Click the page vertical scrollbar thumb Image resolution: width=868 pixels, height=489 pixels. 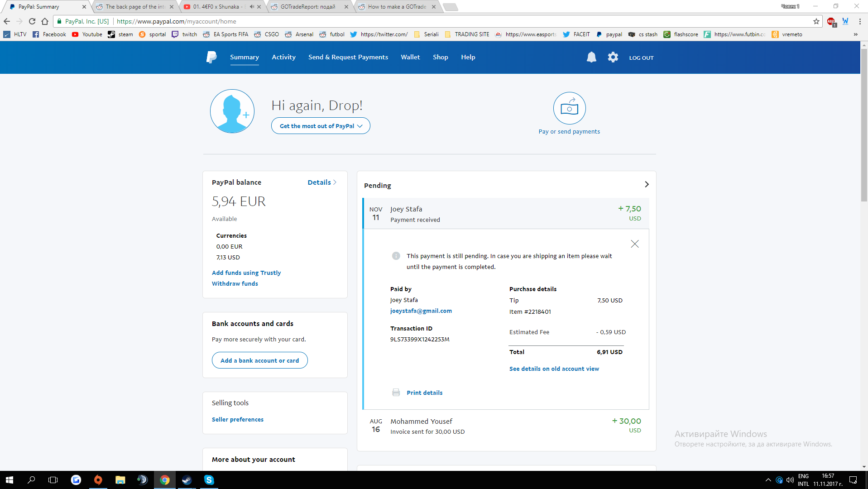(864, 125)
